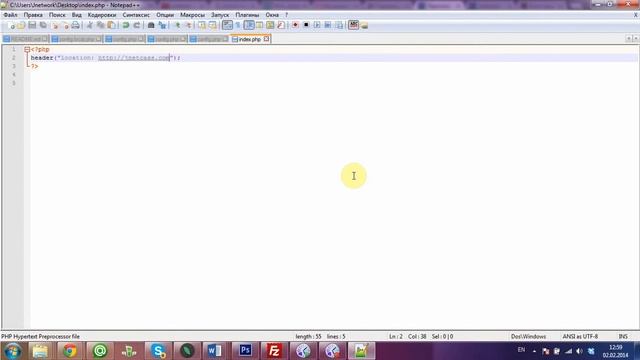Toggle synchronized horizontal scrolling icon

213,25
